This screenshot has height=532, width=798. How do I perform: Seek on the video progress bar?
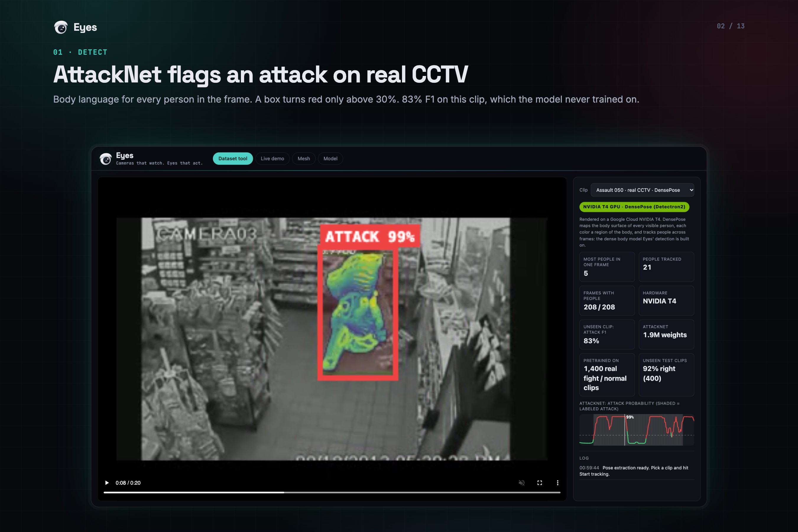(x=332, y=492)
